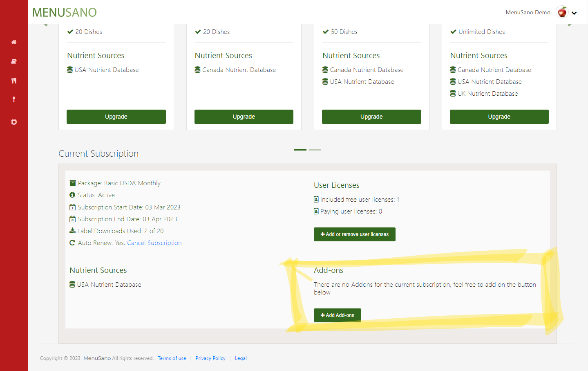
Task: Click the MENUSANO logo
Action: 65,12
